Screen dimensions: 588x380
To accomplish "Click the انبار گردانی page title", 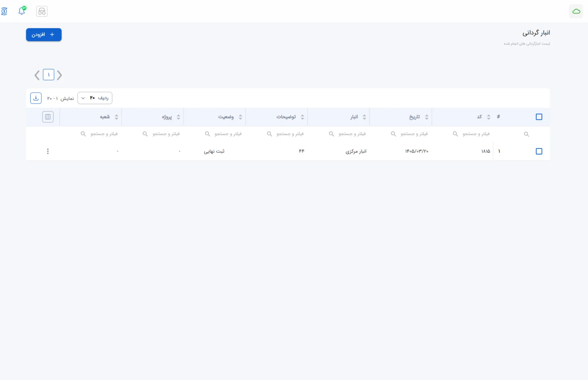I will pyautogui.click(x=536, y=33).
